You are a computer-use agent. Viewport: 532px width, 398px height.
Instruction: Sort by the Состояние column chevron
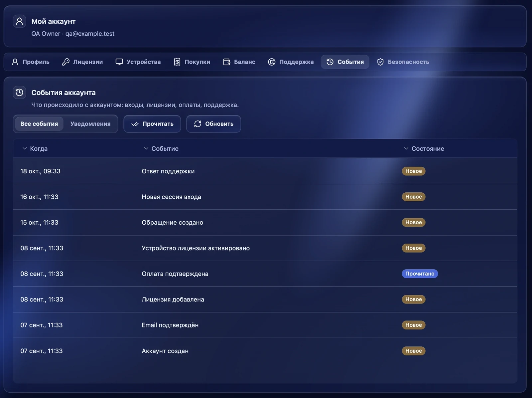[406, 148]
